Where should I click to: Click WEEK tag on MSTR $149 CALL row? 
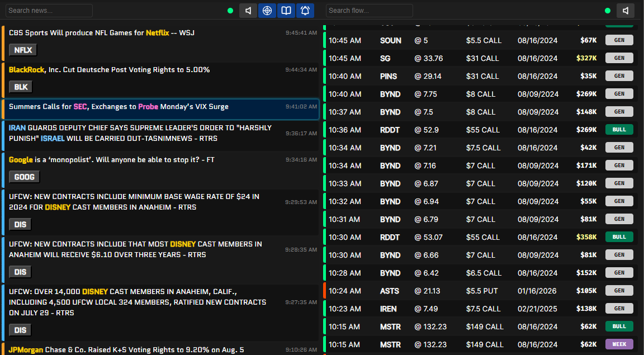tap(619, 344)
